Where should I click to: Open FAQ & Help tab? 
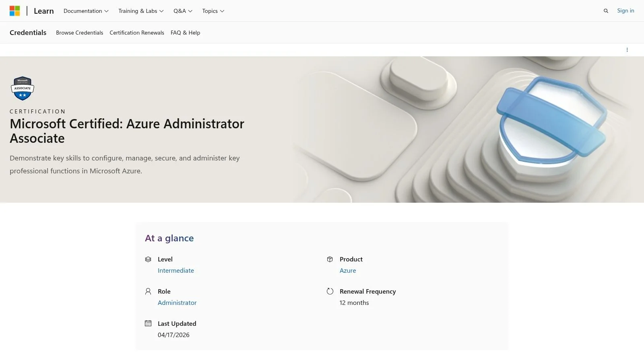click(x=185, y=33)
